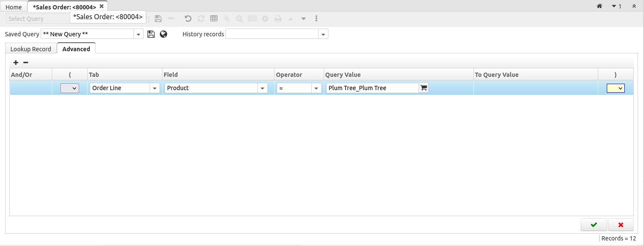Open the Operator dropdown showing equals
Viewport: 644px width, 246px height.
pyautogui.click(x=316, y=88)
